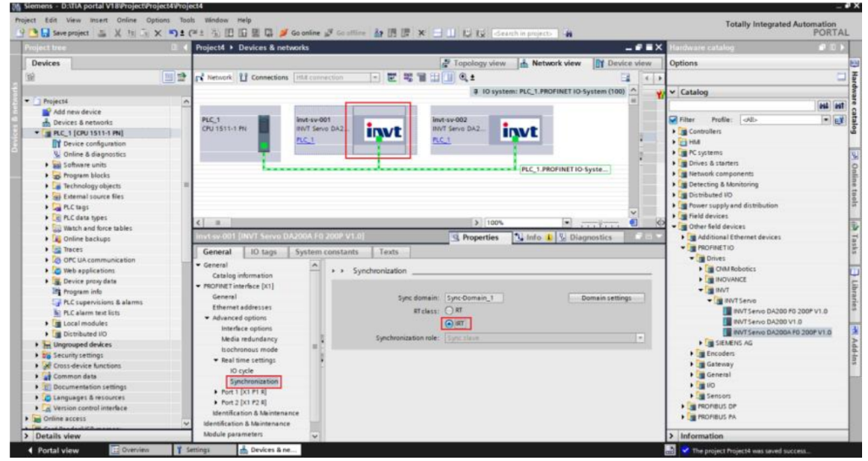Click the Devices & networks tree icon
Image resolution: width=868 pixels, height=461 pixels.
coord(47,122)
